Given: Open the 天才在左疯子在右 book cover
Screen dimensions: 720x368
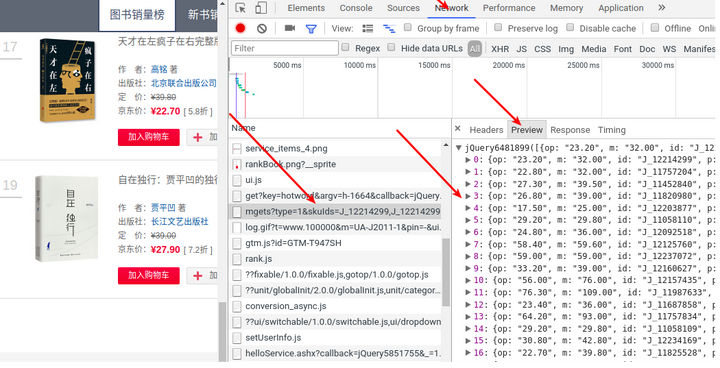Looking at the screenshot, I should click(x=68, y=80).
